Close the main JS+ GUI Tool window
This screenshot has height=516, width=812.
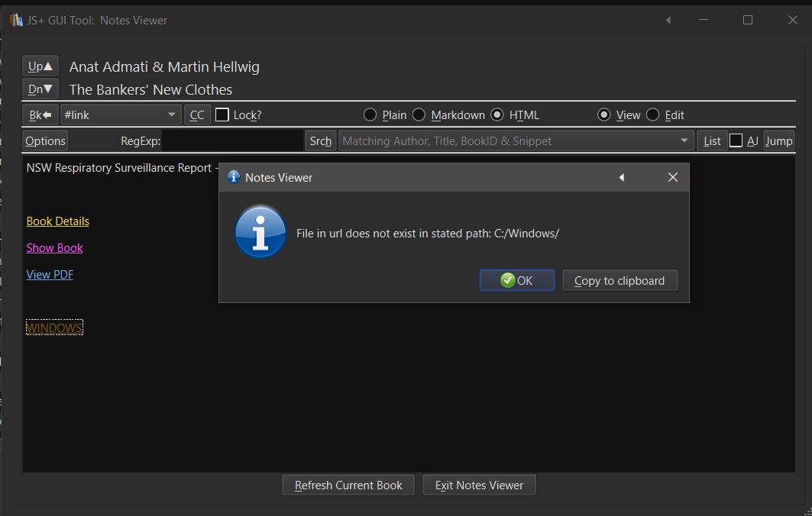click(792, 20)
